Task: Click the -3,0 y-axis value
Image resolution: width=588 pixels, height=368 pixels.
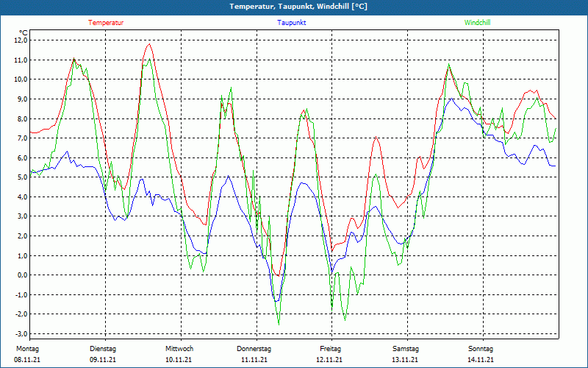Action: tap(21, 334)
